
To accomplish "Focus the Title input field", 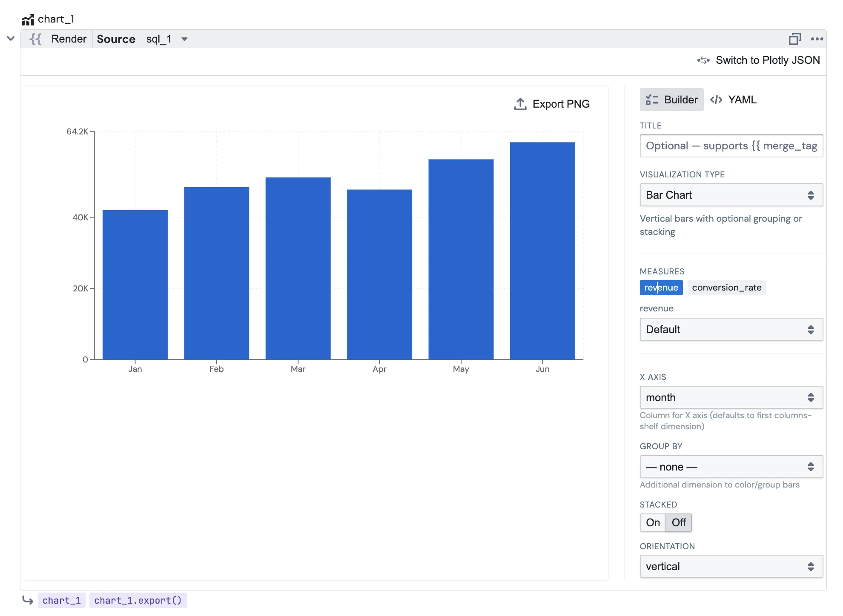I will tap(731, 146).
